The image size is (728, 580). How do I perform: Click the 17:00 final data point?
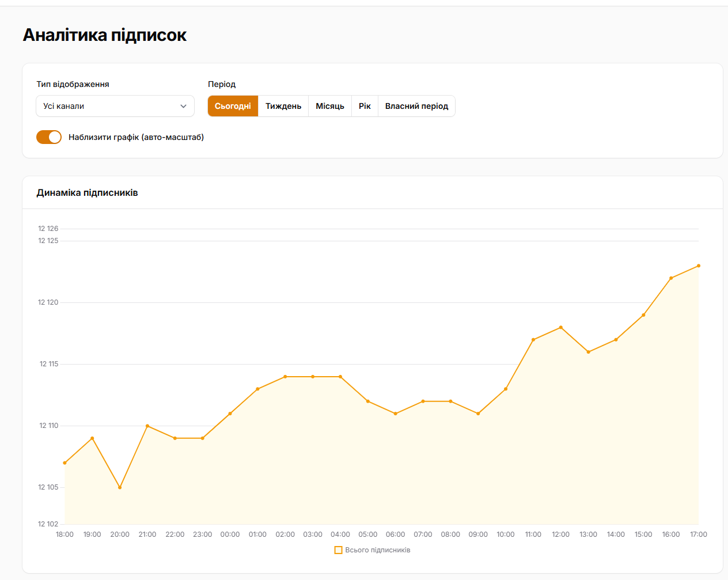pos(699,266)
